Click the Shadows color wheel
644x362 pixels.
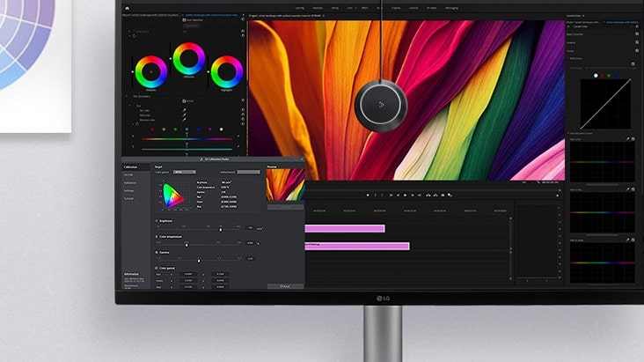(151, 72)
